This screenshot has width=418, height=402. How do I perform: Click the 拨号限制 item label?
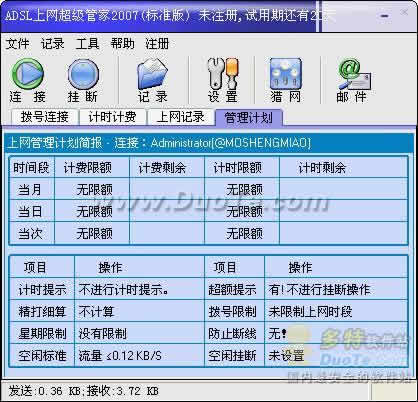tap(232, 312)
